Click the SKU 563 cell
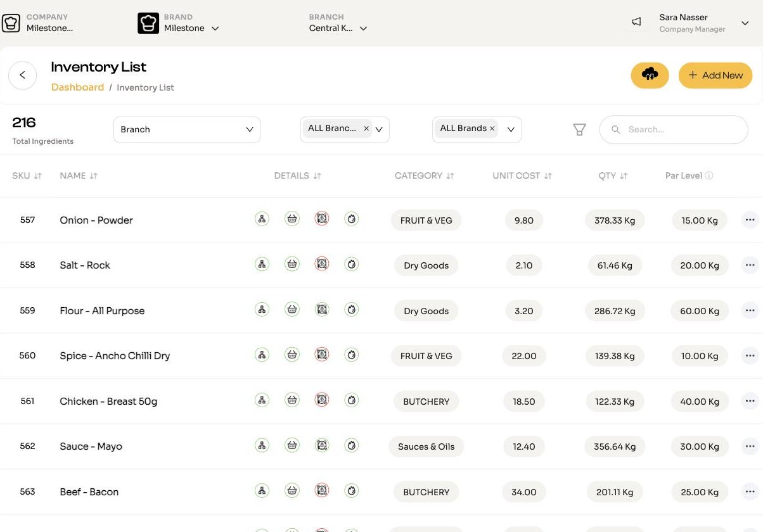763x532 pixels. pos(27,491)
